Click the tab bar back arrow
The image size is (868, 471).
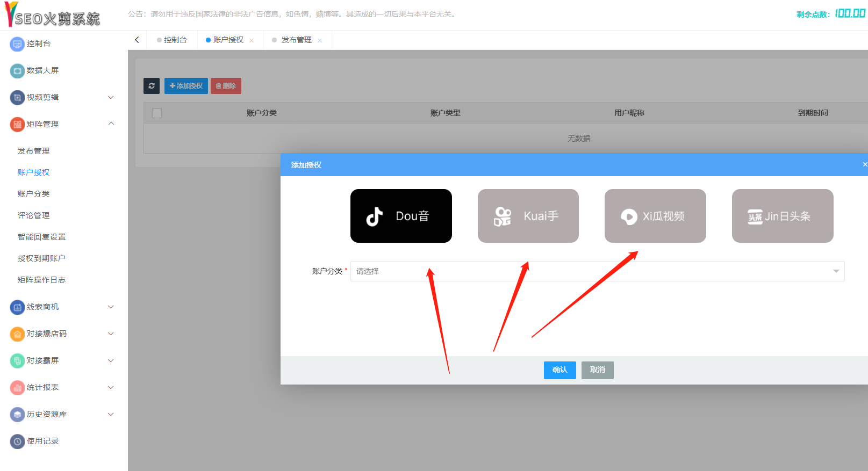pyautogui.click(x=137, y=40)
